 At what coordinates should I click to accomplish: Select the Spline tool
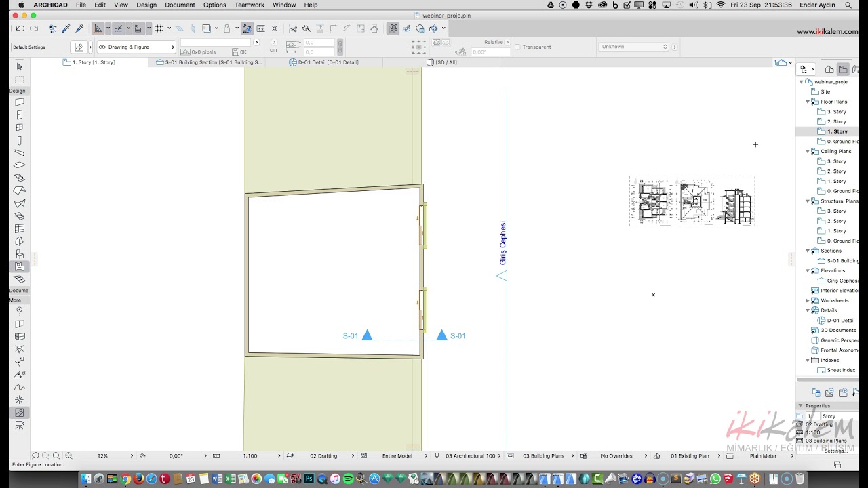coord(19,387)
